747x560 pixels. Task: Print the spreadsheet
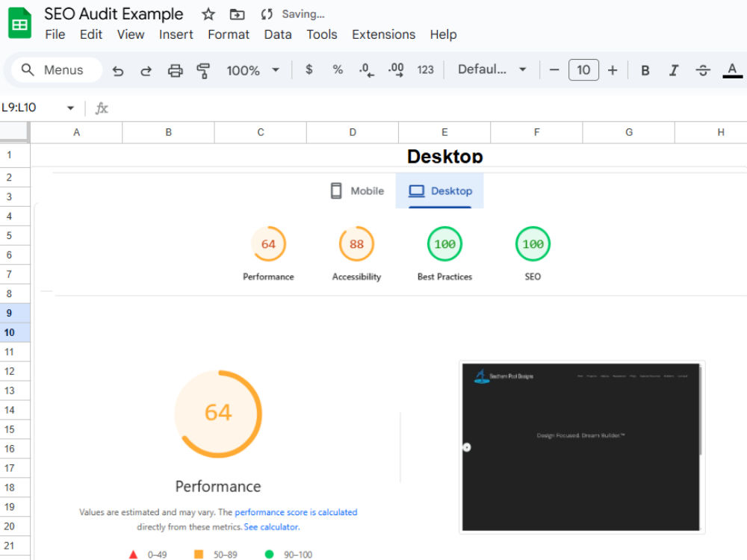pos(175,70)
